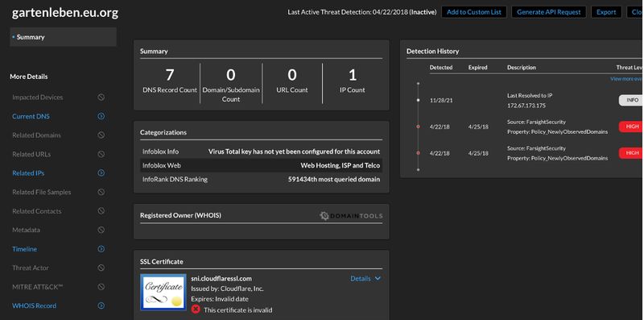The height and width of the screenshot is (320, 644).
Task: Click Generate API Request button
Action: pos(549,12)
